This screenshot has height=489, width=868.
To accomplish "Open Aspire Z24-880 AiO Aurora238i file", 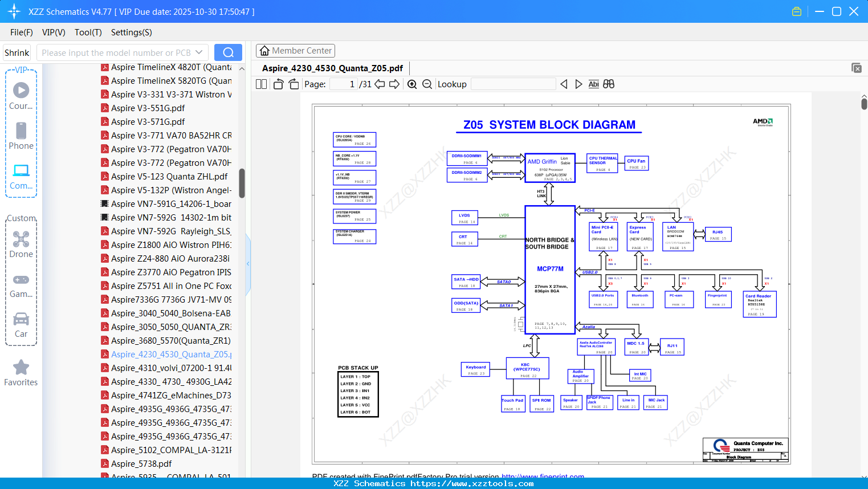I will tap(166, 259).
